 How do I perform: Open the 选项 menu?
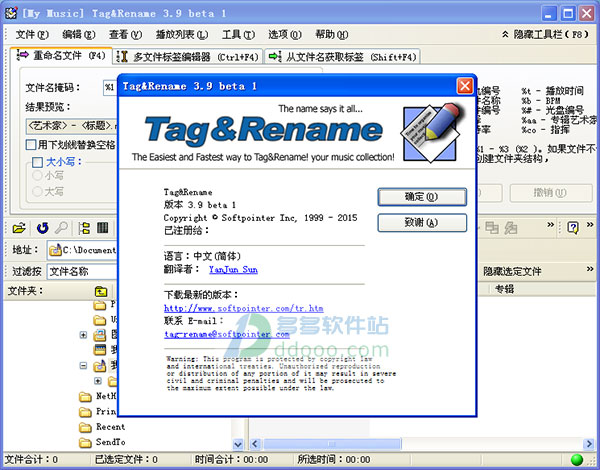[x=285, y=34]
